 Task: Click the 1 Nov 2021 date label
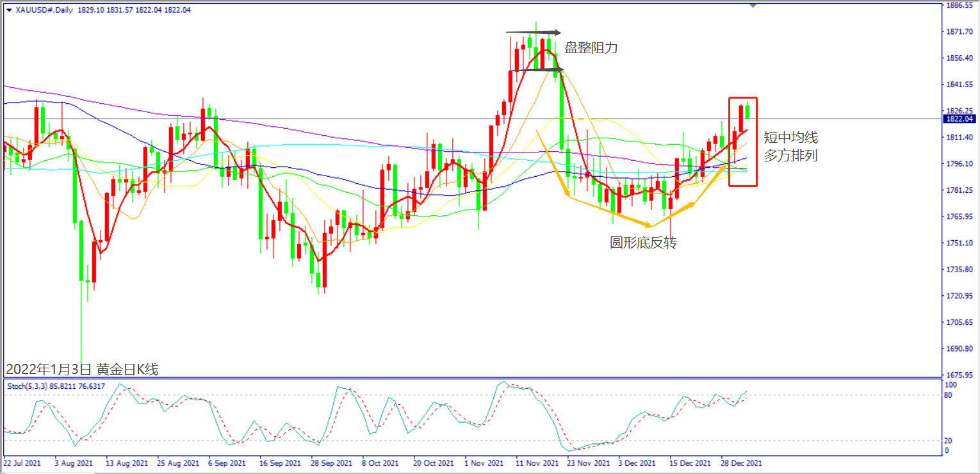pos(484,462)
